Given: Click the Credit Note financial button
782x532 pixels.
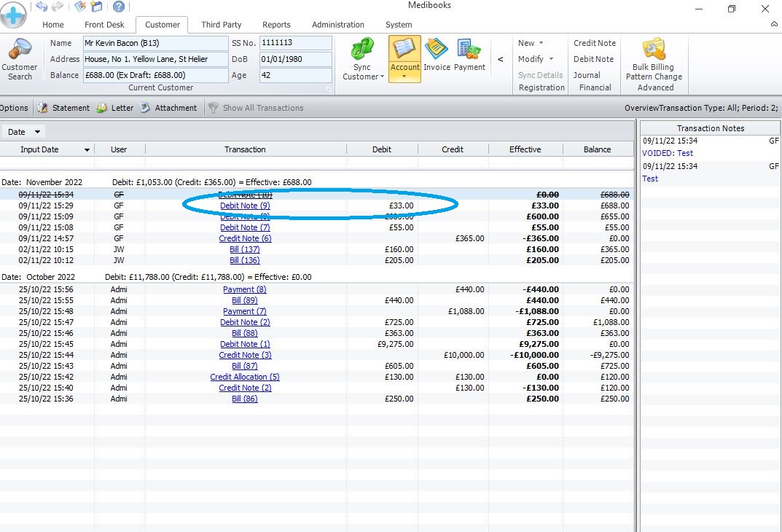Looking at the screenshot, I should 594,43.
